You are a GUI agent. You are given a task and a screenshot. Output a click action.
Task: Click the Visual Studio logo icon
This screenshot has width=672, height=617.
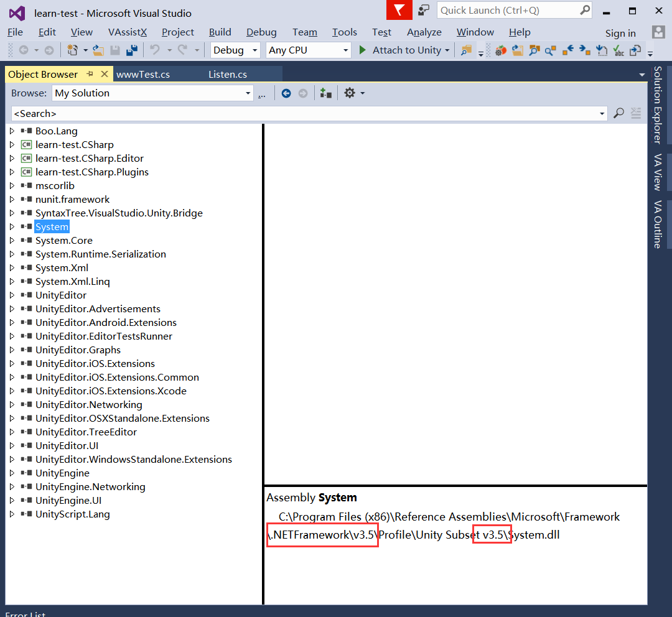pyautogui.click(x=17, y=14)
